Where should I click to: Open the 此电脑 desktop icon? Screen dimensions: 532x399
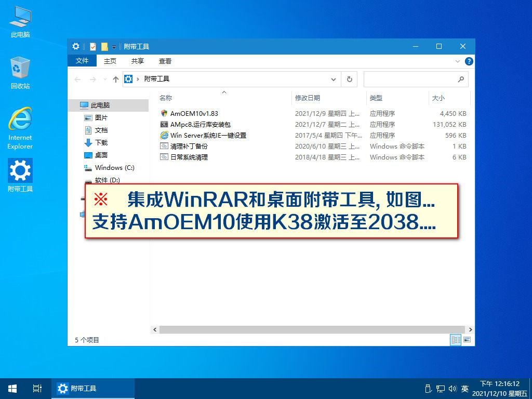[20, 21]
